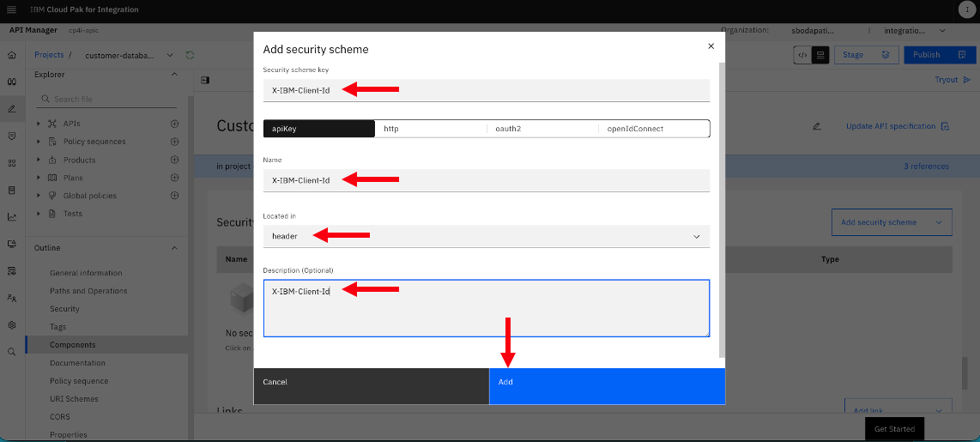Add a new Policy sequence with plus

pyautogui.click(x=175, y=142)
